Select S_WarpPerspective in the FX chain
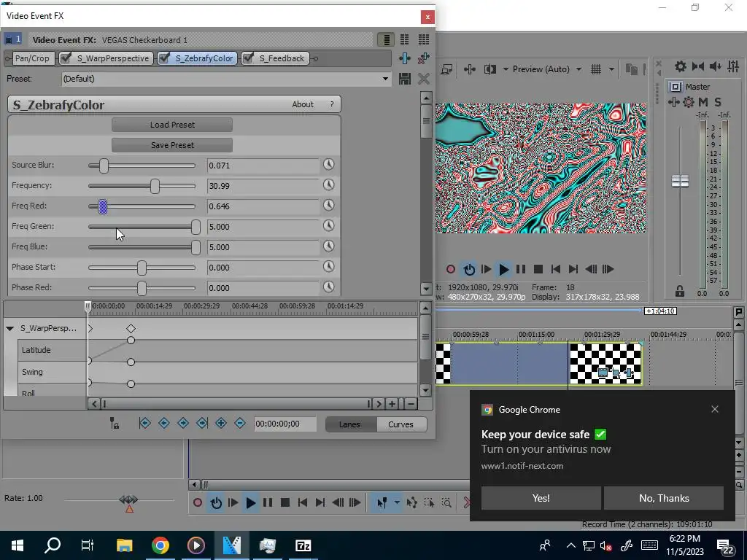Screen dimensions: 747x560 tap(112, 58)
